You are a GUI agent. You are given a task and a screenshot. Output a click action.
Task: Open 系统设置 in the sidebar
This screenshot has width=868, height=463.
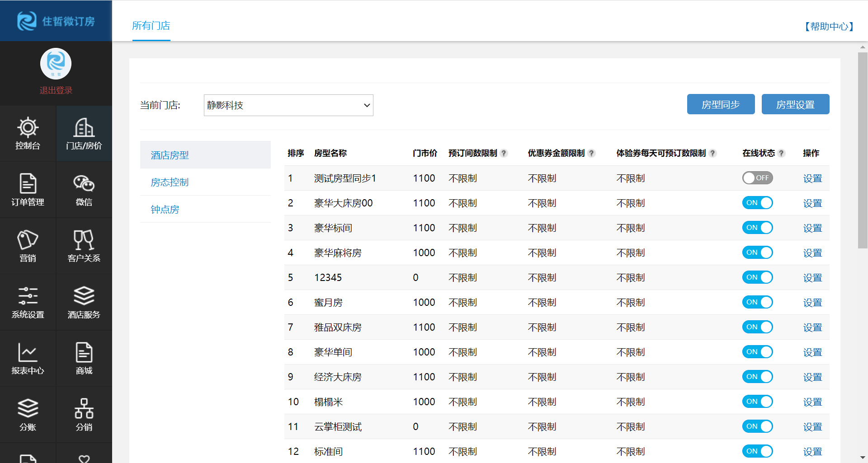click(28, 302)
